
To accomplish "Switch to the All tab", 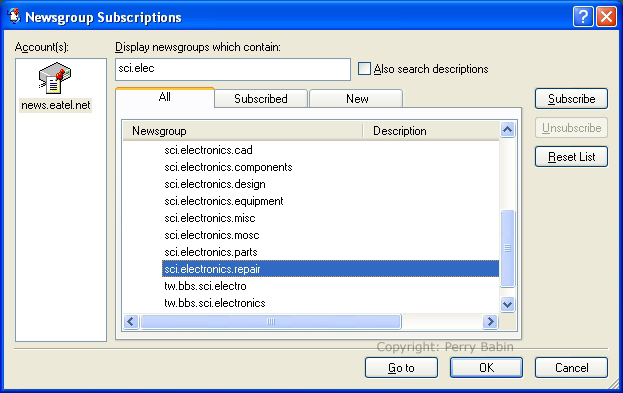I will [165, 97].
